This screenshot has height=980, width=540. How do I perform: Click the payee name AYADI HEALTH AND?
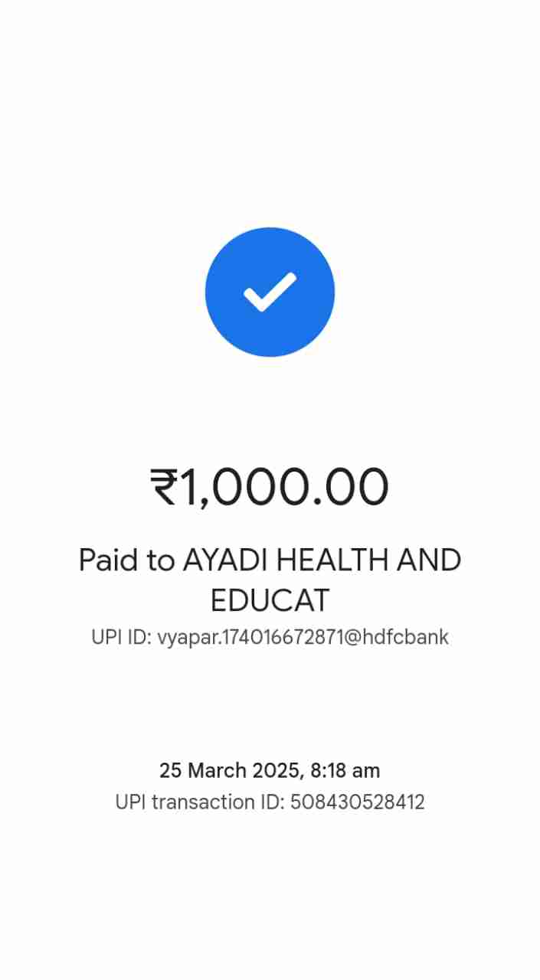click(322, 560)
